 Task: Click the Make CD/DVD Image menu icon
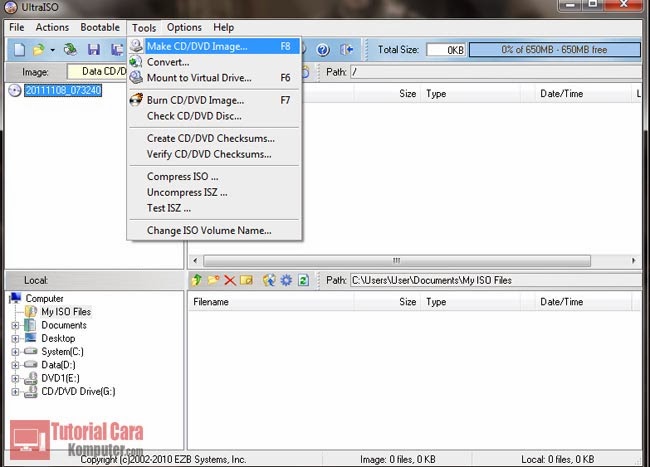[x=136, y=46]
